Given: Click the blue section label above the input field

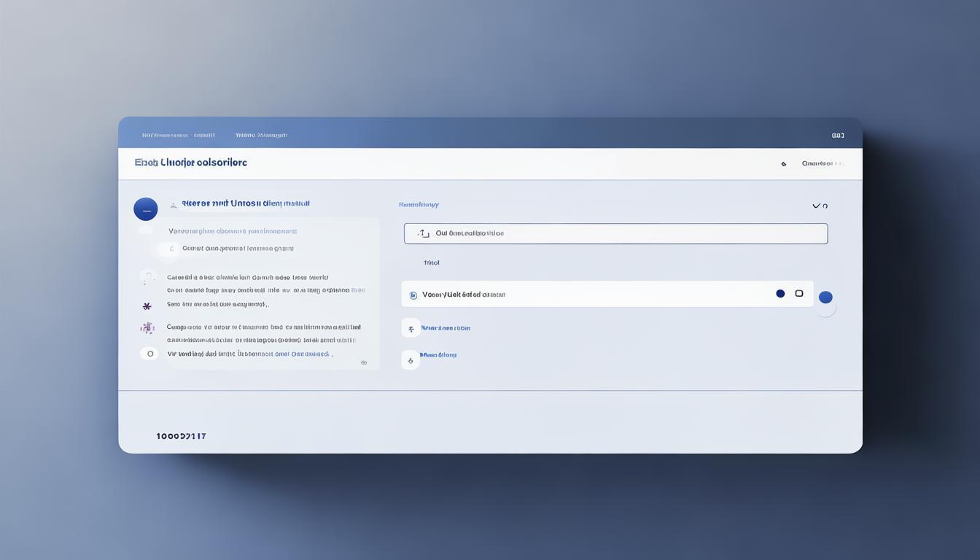Looking at the screenshot, I should 419,205.
